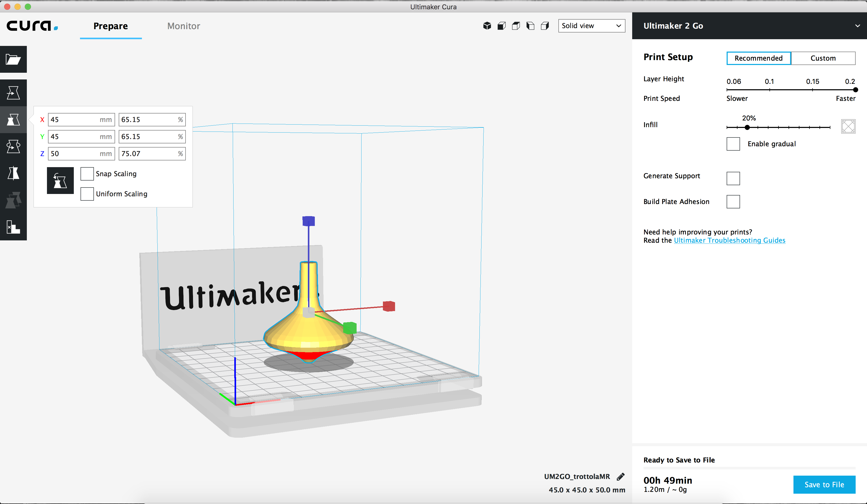Switch to Custom print setup

click(x=823, y=58)
